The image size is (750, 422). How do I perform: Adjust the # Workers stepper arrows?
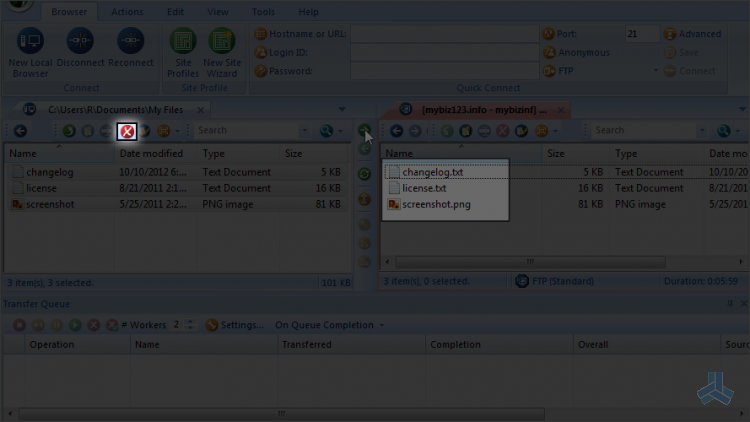[190, 325]
